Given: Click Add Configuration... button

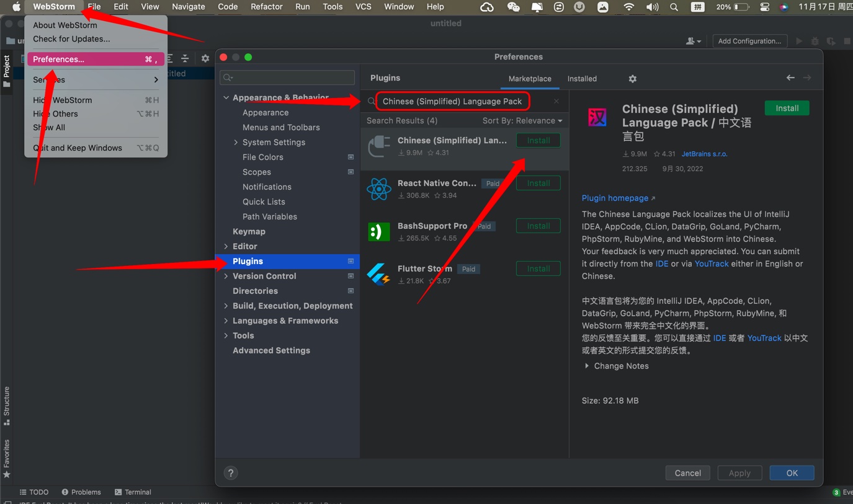Looking at the screenshot, I should pos(749,41).
